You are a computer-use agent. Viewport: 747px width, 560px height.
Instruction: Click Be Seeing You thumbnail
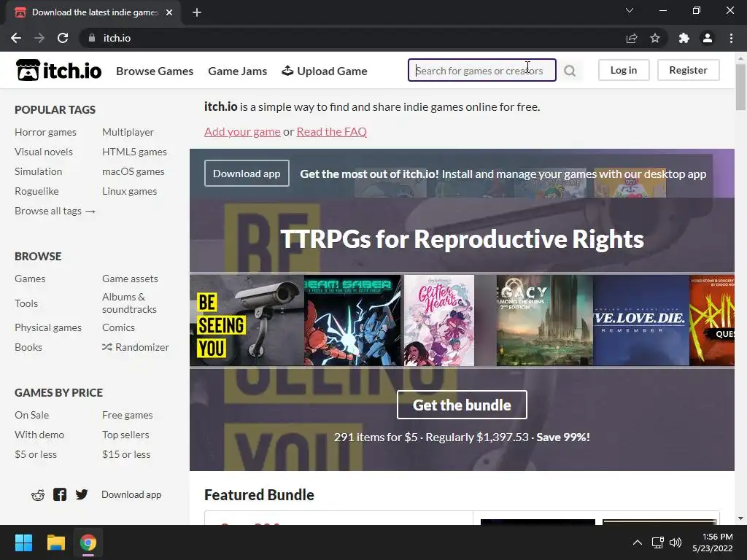(x=247, y=321)
